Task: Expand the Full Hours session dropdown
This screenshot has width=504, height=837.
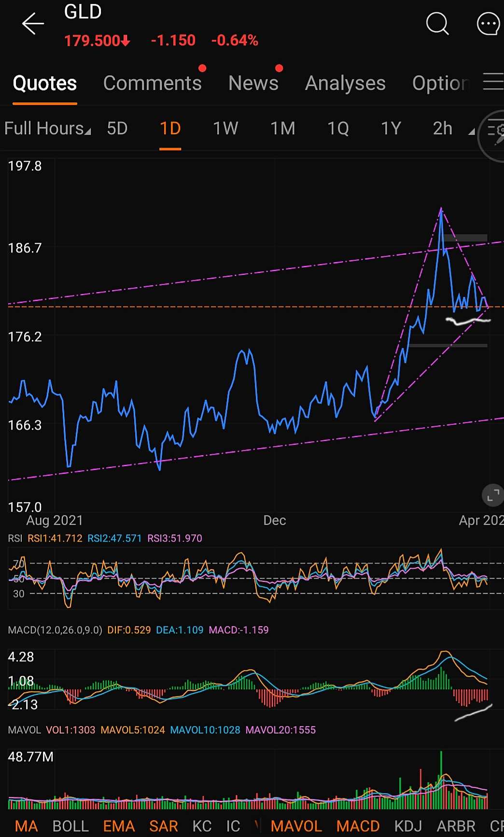Action: (x=47, y=128)
